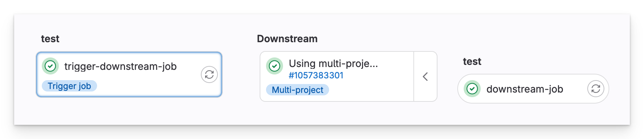Retry the trigger-downstream-job job

pyautogui.click(x=209, y=74)
